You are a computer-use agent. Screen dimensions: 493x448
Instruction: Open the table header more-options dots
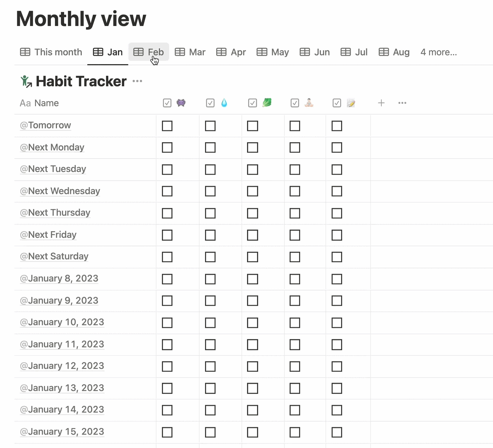(x=402, y=103)
